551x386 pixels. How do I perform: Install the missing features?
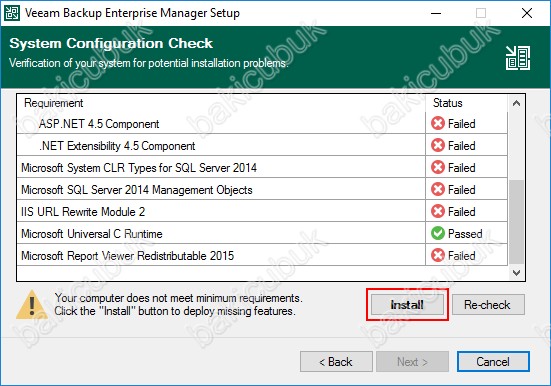(x=407, y=304)
